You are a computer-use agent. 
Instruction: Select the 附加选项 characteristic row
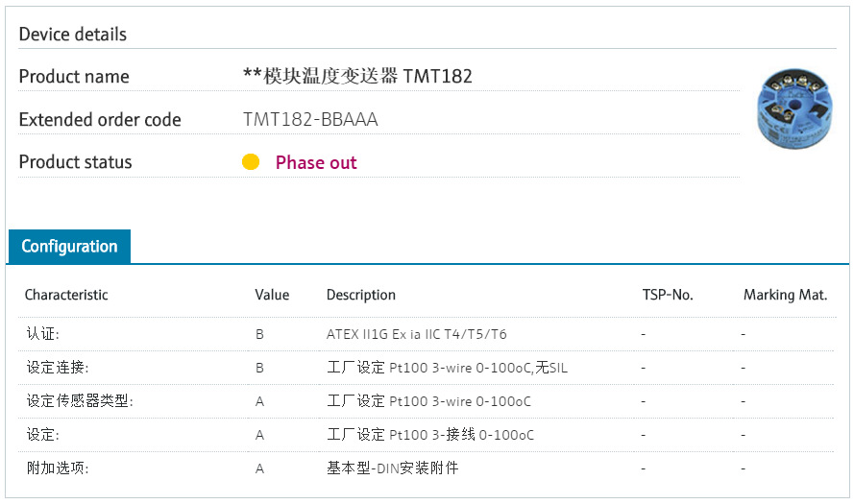58,468
